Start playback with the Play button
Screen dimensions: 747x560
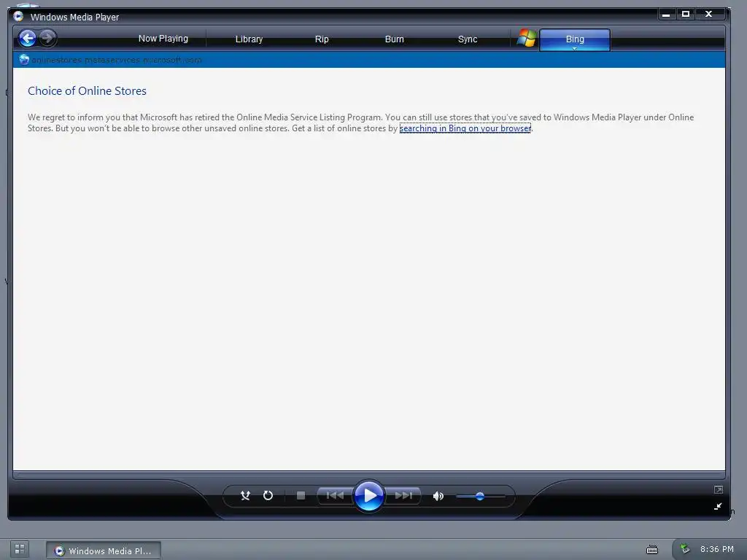coord(368,496)
